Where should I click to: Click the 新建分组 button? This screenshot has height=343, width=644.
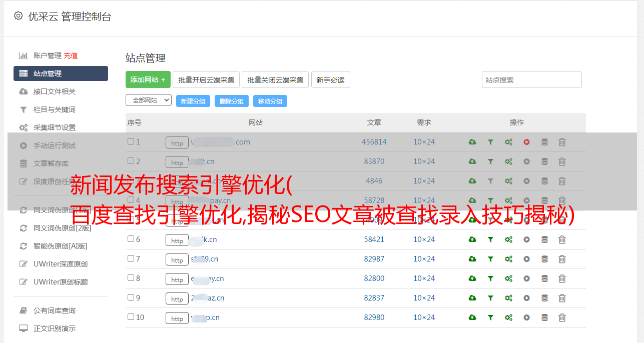(193, 101)
